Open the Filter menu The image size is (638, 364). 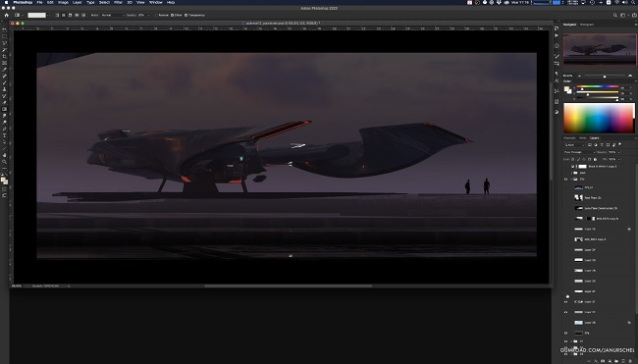point(118,2)
